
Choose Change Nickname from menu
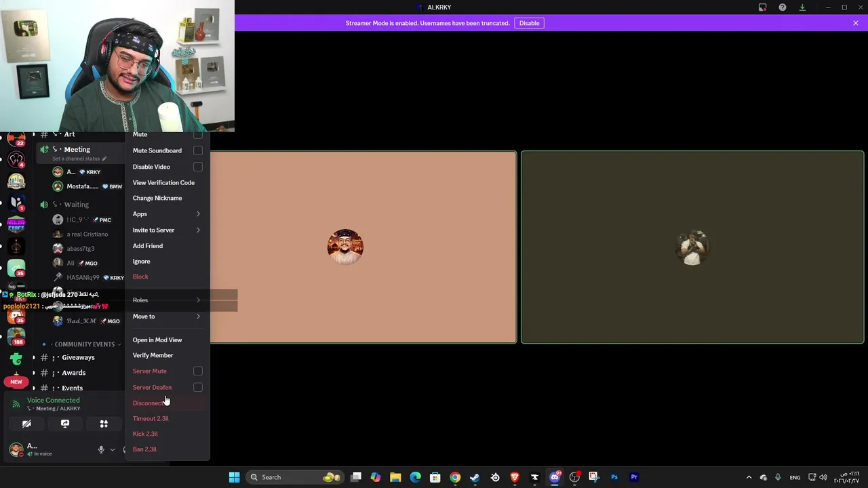(157, 198)
